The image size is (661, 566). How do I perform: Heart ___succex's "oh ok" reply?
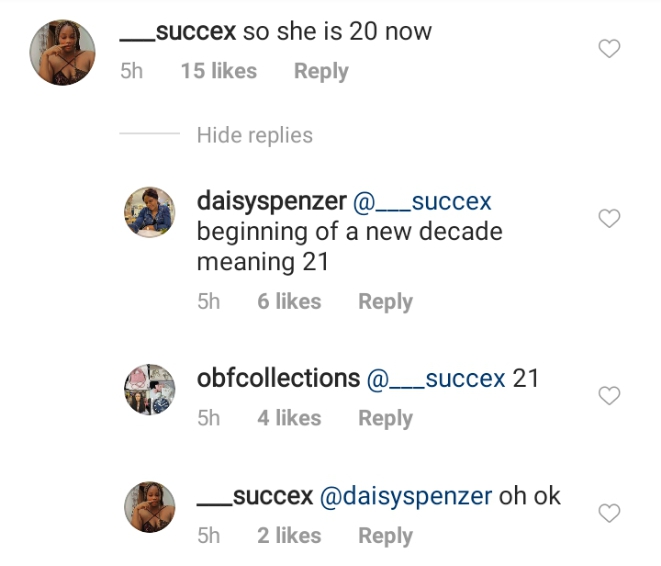[x=609, y=514]
